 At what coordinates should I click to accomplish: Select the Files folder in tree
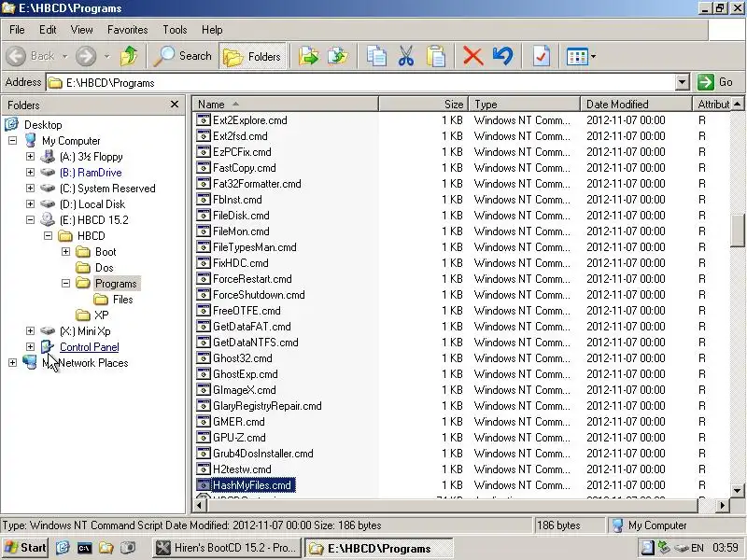point(122,299)
